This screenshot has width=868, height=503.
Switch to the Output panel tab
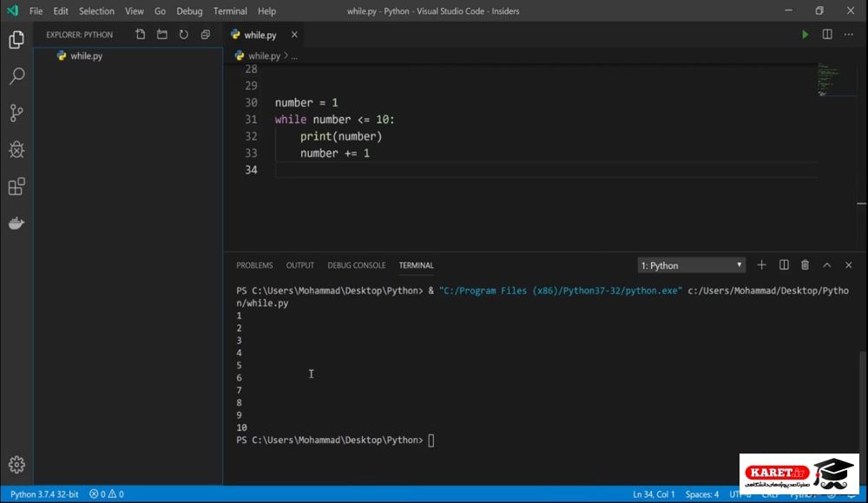[x=300, y=265]
